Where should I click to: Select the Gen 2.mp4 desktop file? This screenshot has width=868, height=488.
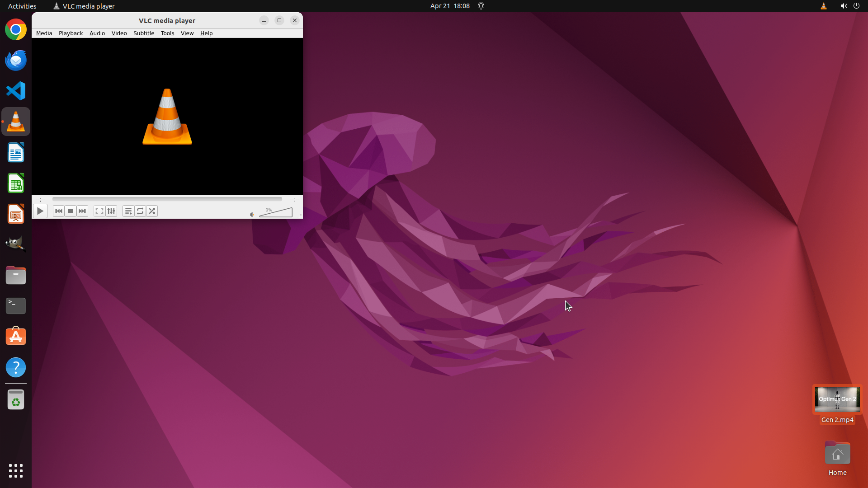[837, 400]
